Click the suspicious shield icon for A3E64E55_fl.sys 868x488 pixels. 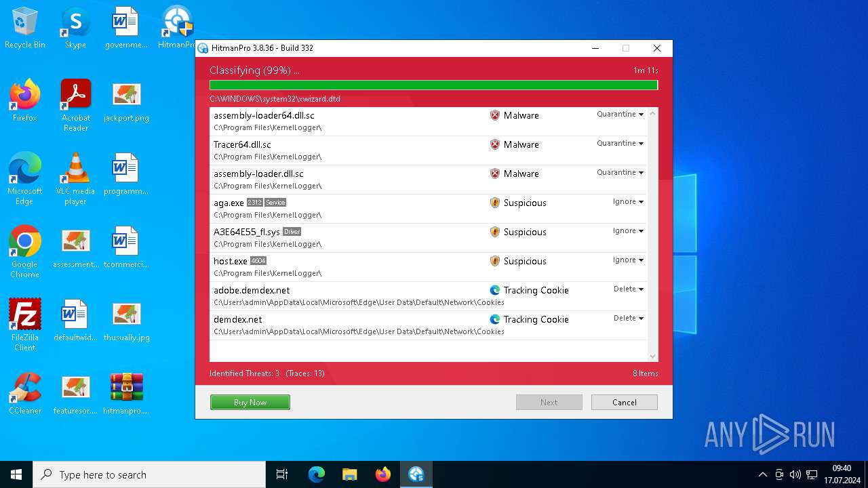[x=495, y=232]
